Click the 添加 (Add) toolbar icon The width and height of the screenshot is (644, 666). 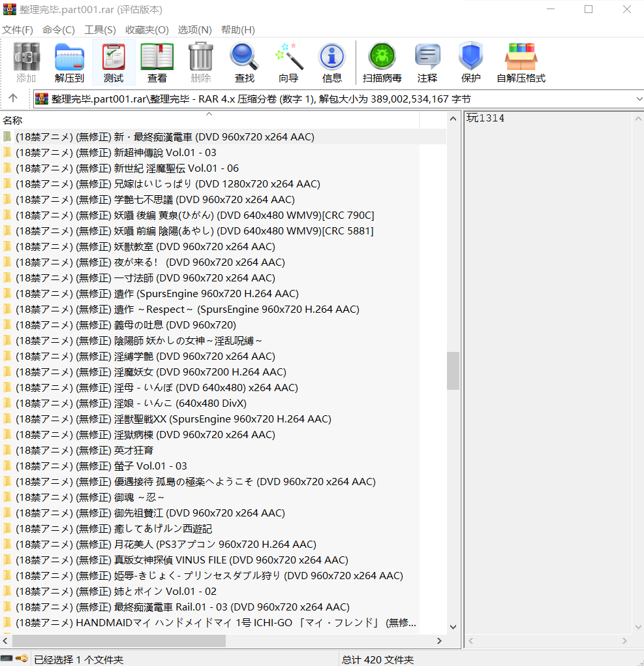click(x=26, y=63)
